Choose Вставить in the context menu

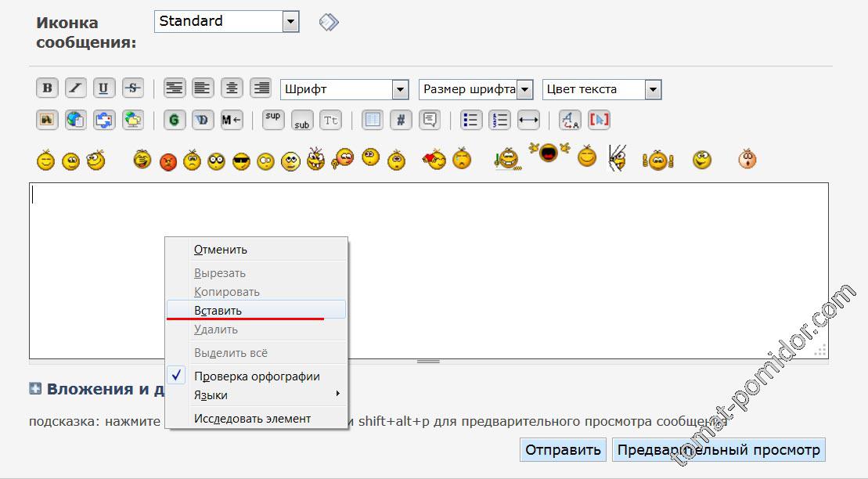coord(218,311)
